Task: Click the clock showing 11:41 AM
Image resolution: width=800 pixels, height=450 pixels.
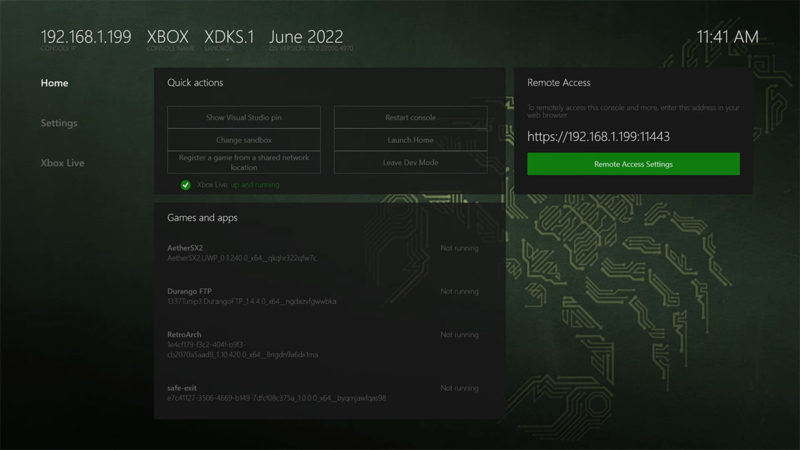Action: (x=727, y=37)
